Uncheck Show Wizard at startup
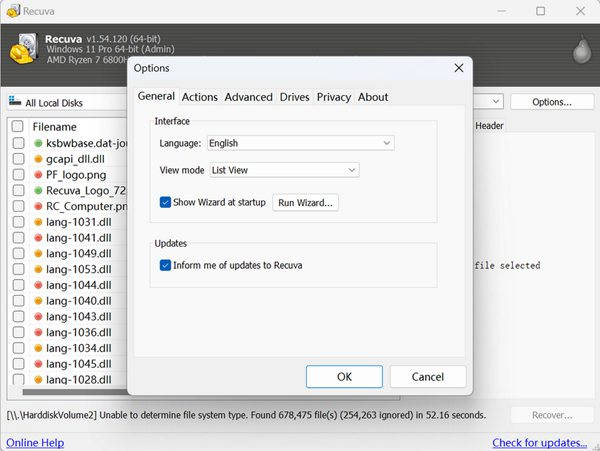The image size is (600, 451). tap(166, 202)
